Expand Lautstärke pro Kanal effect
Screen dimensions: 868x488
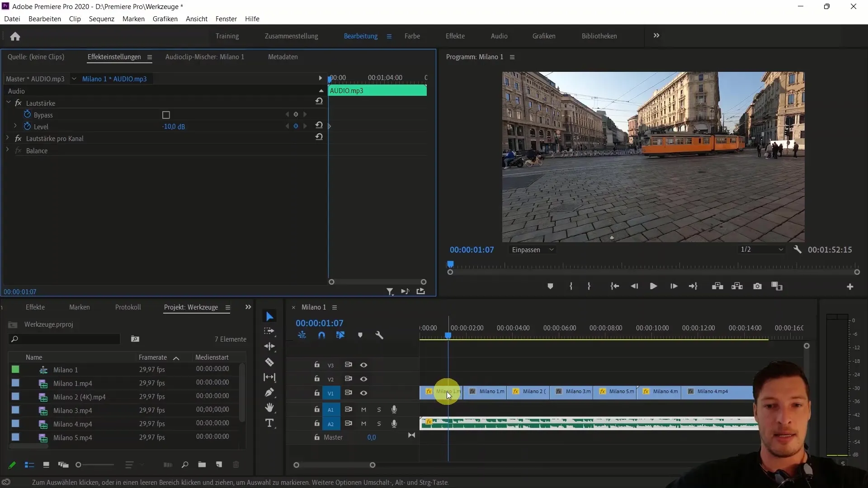point(8,138)
